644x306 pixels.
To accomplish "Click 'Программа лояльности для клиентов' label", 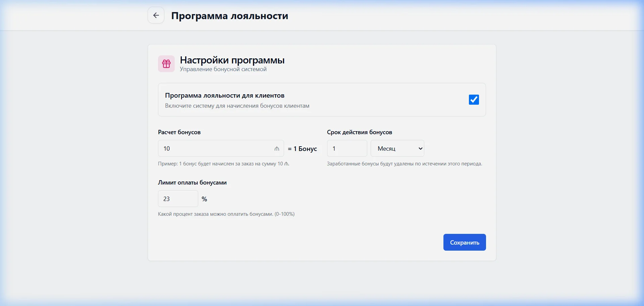I will 225,95.
